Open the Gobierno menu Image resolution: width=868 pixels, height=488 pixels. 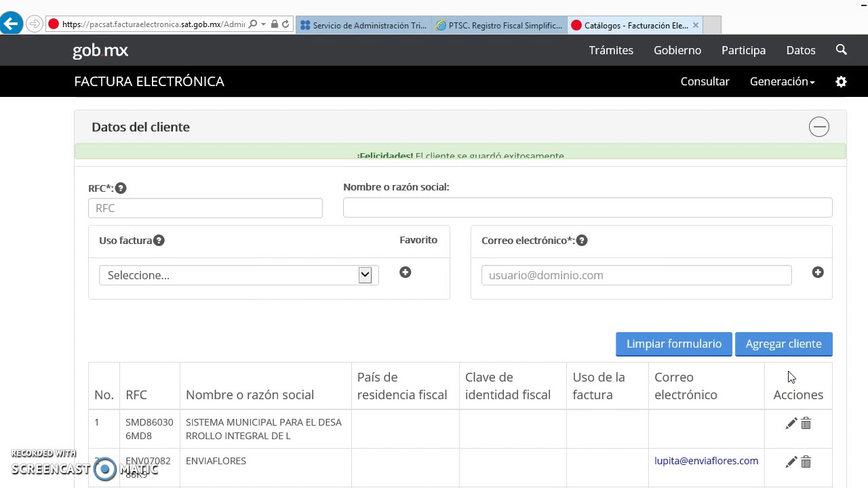coord(677,50)
